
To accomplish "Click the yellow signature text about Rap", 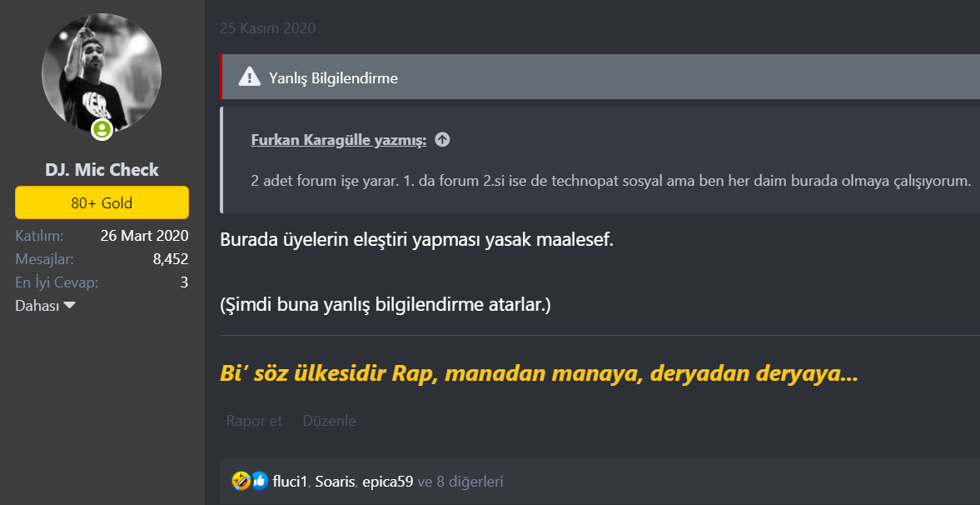I will [539, 373].
